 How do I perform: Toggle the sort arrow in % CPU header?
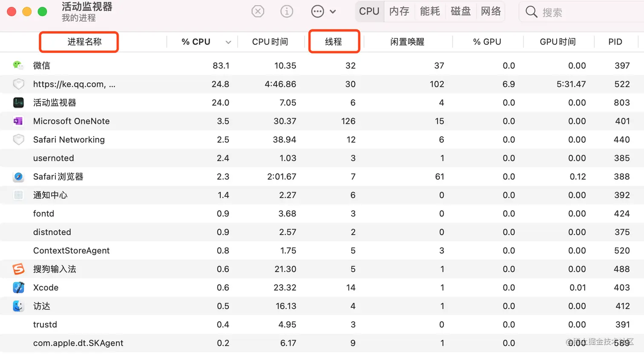point(228,42)
